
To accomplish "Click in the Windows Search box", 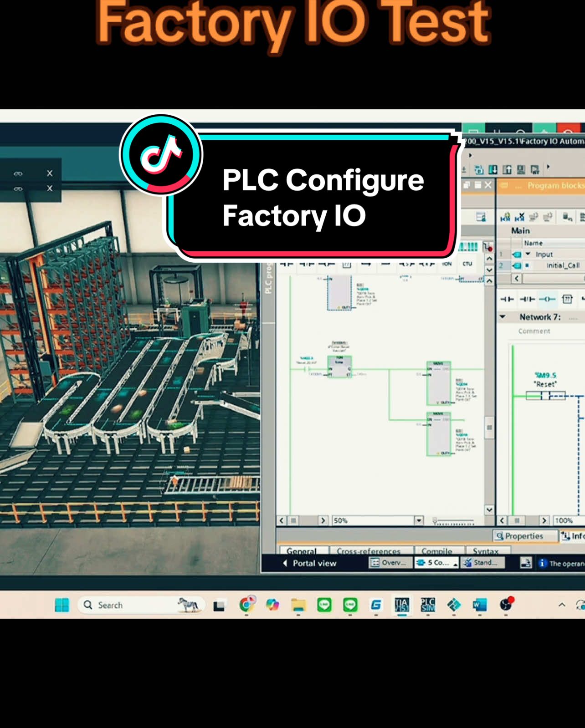I will pyautogui.click(x=141, y=605).
